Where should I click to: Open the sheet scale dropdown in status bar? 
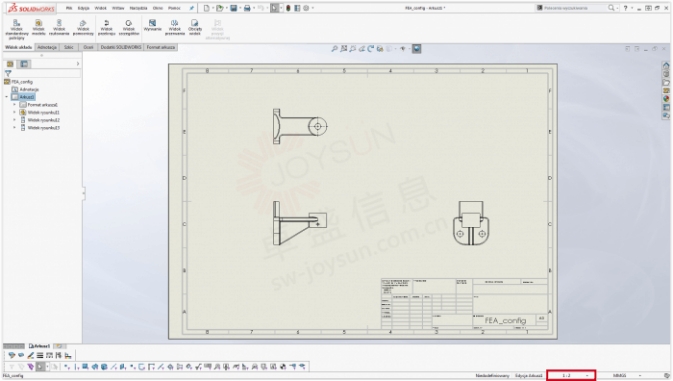pos(571,375)
